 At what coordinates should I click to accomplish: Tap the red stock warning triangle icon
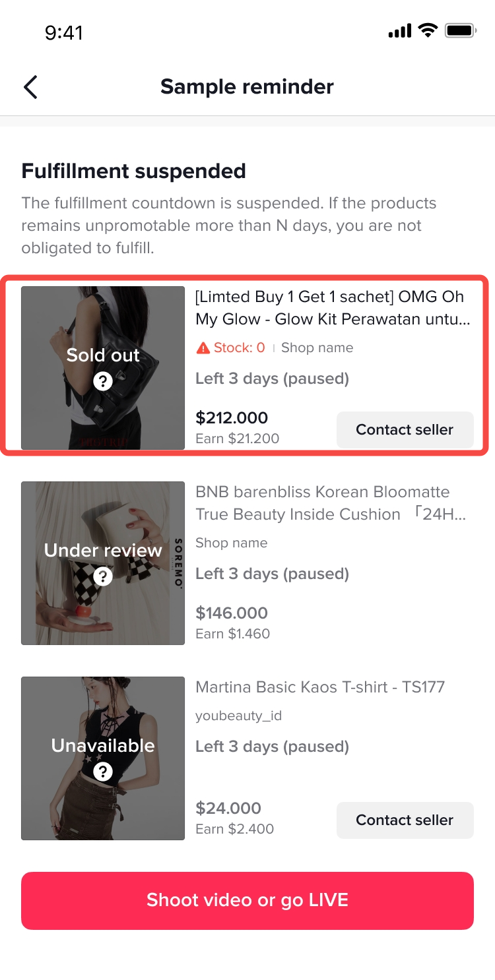click(203, 348)
